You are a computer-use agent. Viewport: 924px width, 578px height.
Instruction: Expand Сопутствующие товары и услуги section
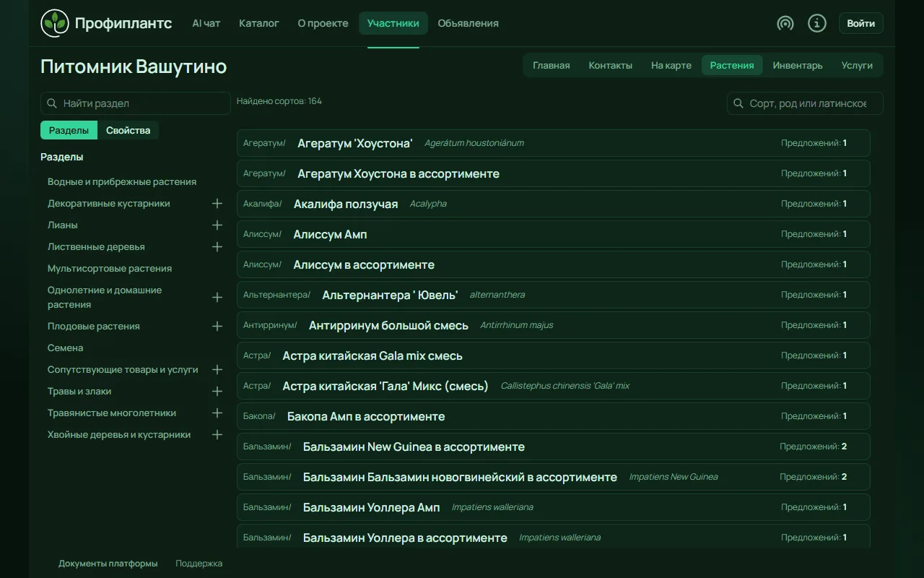(217, 370)
